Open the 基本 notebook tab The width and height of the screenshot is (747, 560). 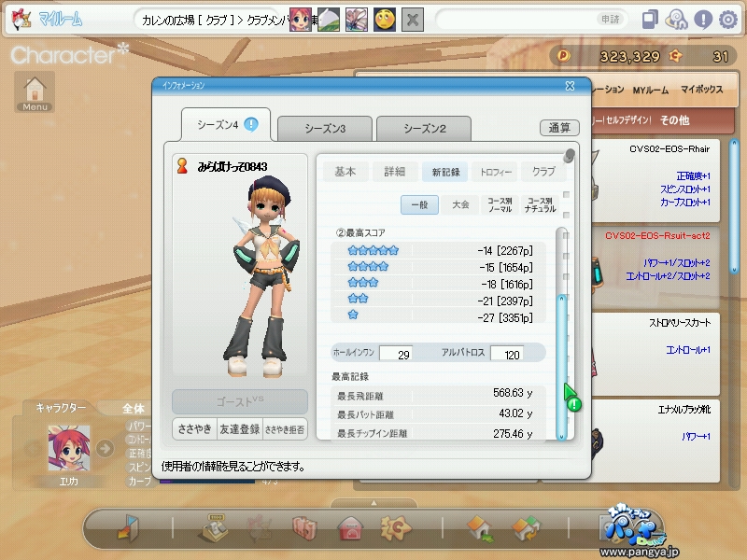click(345, 172)
